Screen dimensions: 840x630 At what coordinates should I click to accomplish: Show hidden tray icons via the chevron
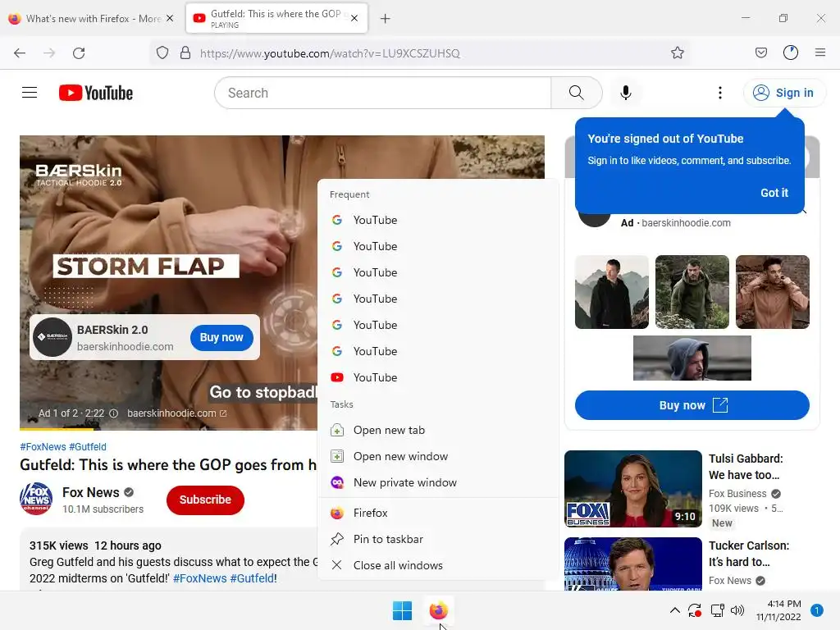(x=675, y=610)
